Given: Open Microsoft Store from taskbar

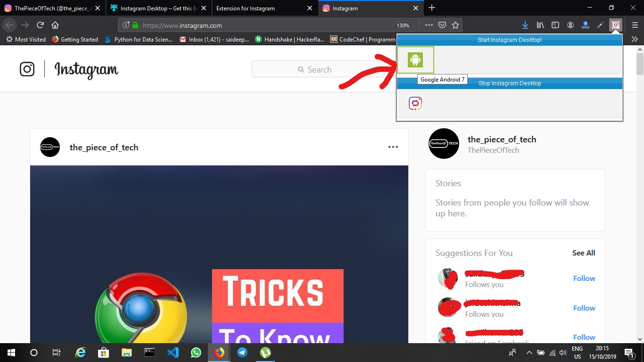Looking at the screenshot, I should 103,353.
